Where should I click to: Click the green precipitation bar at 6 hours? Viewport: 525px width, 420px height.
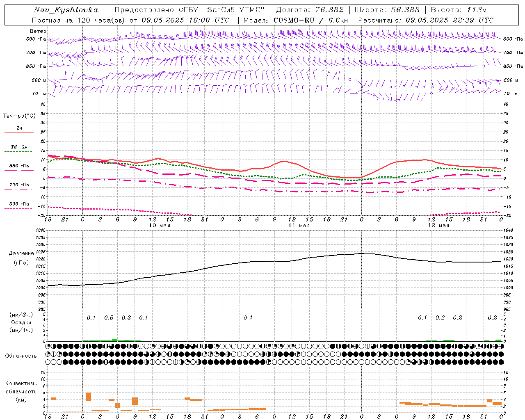click(115, 340)
